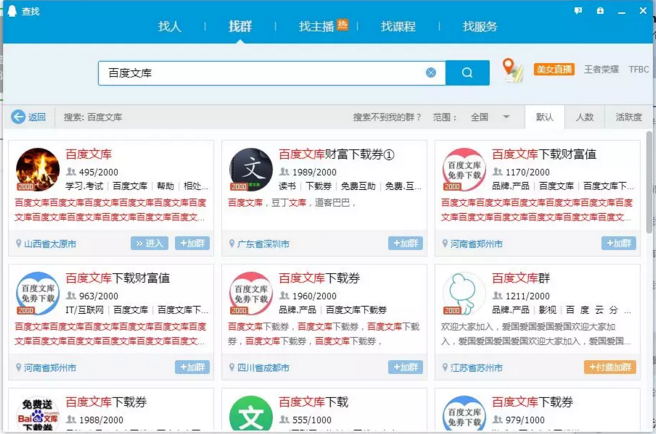
Task: Sort results by 默认
Action: click(x=544, y=117)
